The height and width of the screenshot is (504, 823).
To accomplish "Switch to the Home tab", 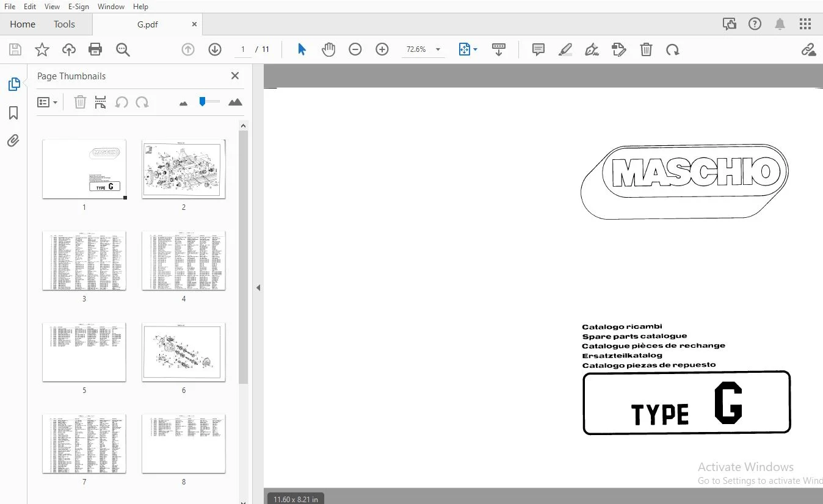I will [23, 24].
